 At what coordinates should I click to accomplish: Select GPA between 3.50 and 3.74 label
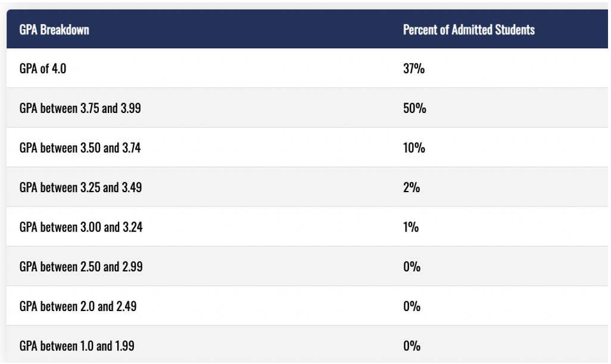pyautogui.click(x=80, y=148)
